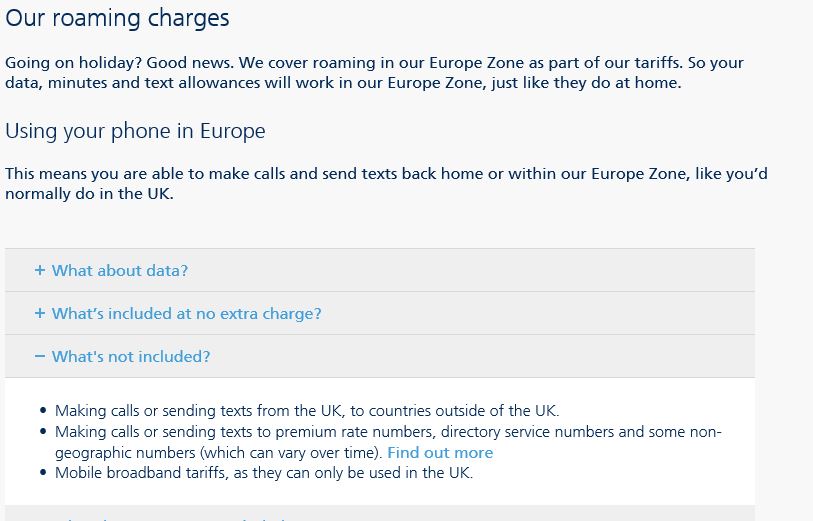This screenshot has height=521, width=813.
Task: Click the minus icon beside What's not included
Action: coord(40,356)
